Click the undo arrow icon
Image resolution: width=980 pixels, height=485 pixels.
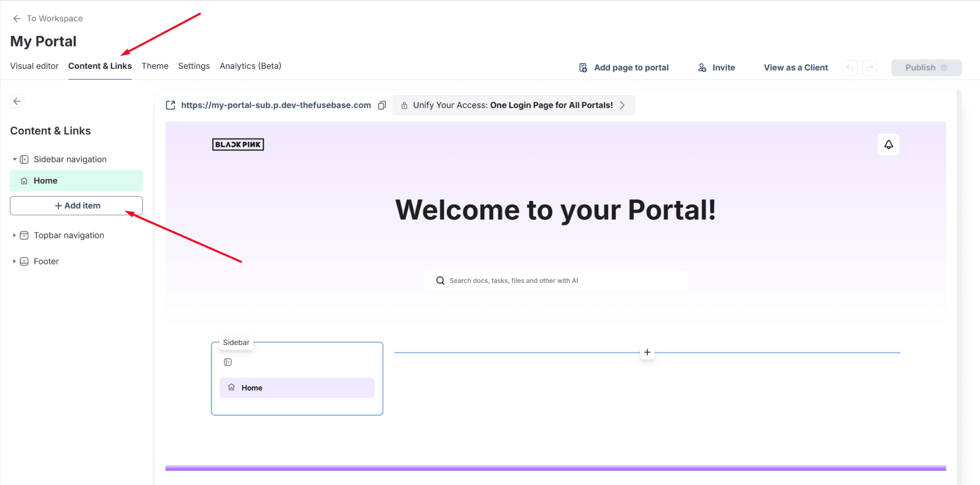coord(850,67)
